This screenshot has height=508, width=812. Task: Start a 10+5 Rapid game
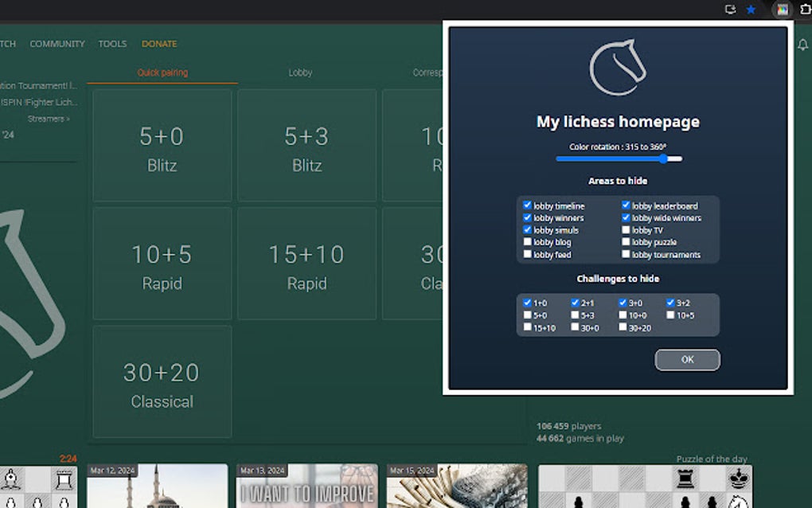(162, 264)
